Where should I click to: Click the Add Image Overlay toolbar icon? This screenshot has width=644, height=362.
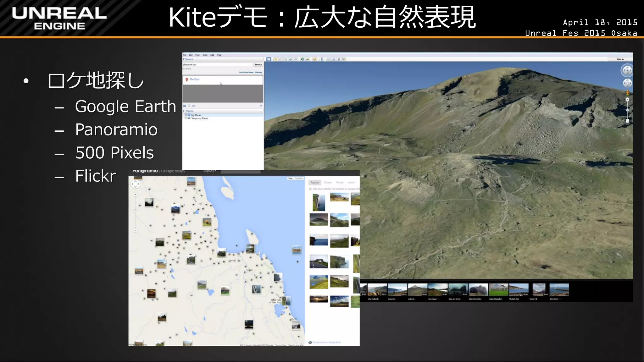tap(291, 59)
